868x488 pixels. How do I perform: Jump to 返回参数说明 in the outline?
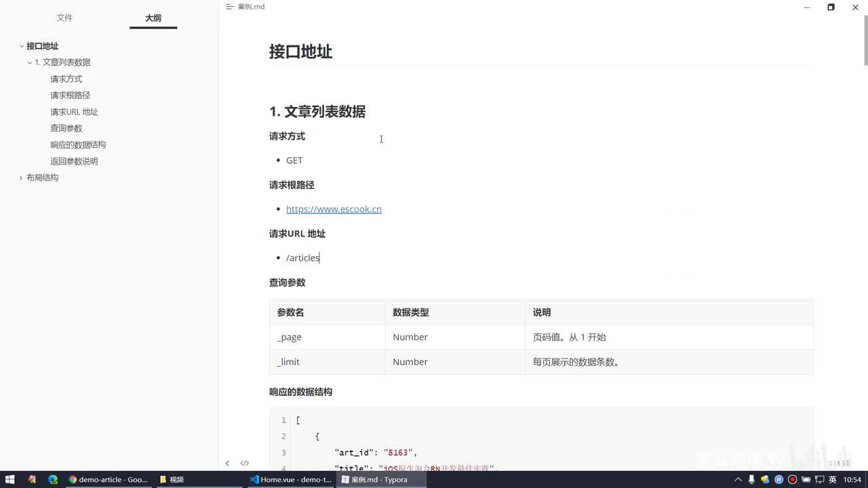tap(74, 161)
